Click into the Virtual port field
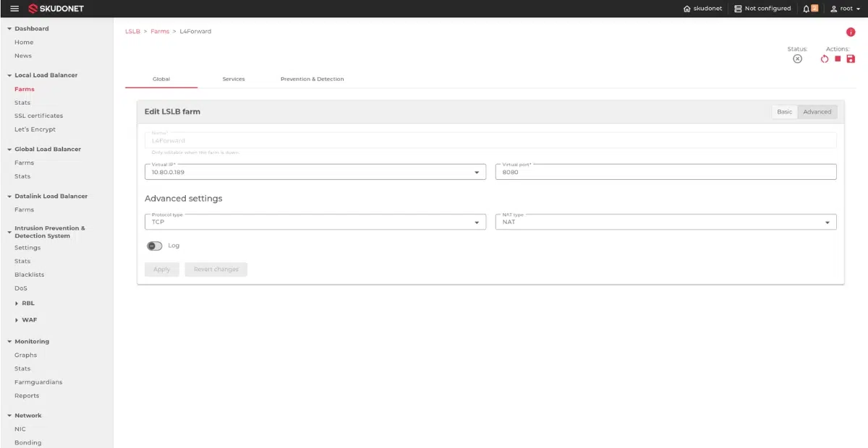This screenshot has width=868, height=448. (x=665, y=172)
